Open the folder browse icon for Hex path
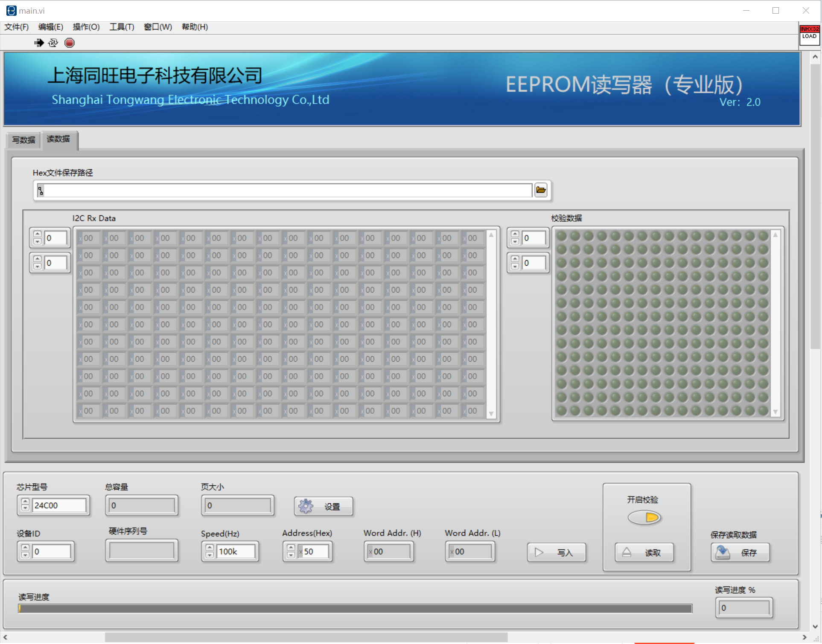This screenshot has width=822, height=644. (x=541, y=190)
